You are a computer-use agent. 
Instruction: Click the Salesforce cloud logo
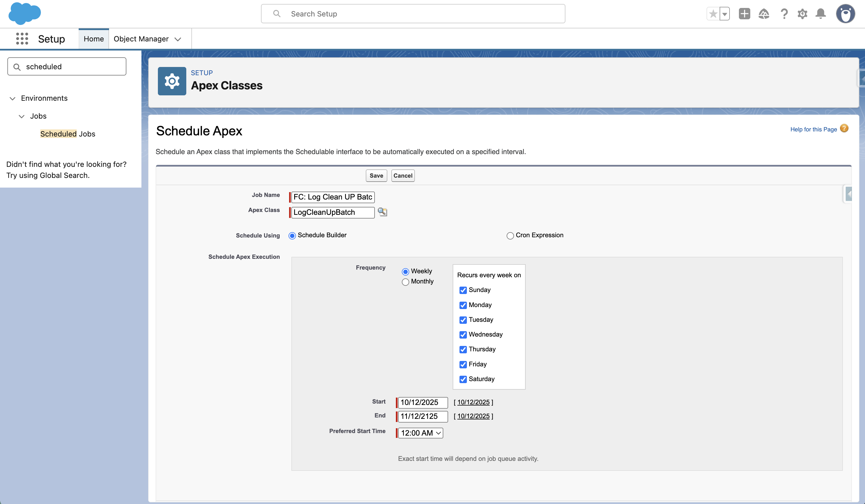point(24,13)
